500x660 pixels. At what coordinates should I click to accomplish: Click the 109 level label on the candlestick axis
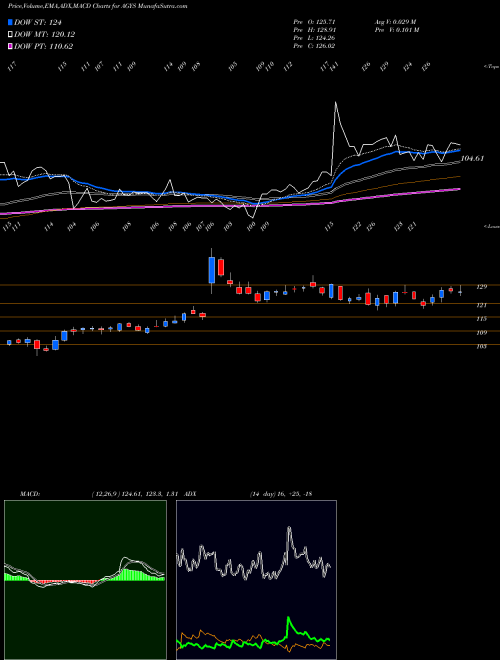pyautogui.click(x=481, y=333)
